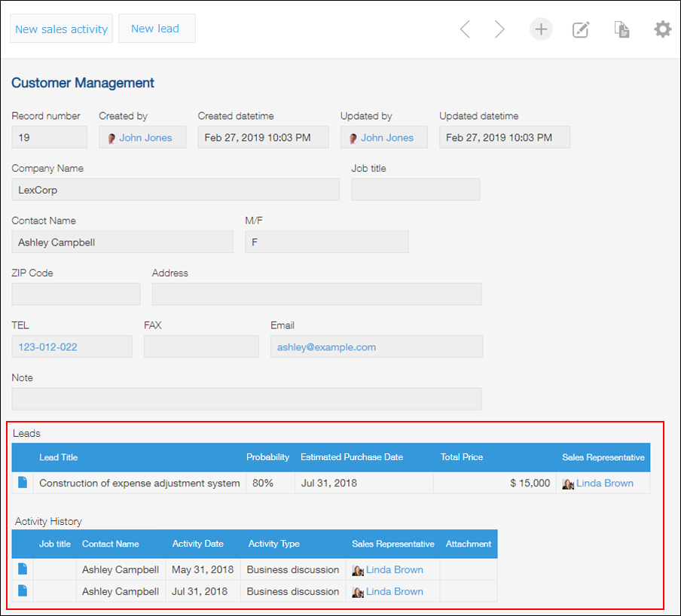Select the LexCorp company name field
The image size is (681, 616).
pyautogui.click(x=175, y=189)
